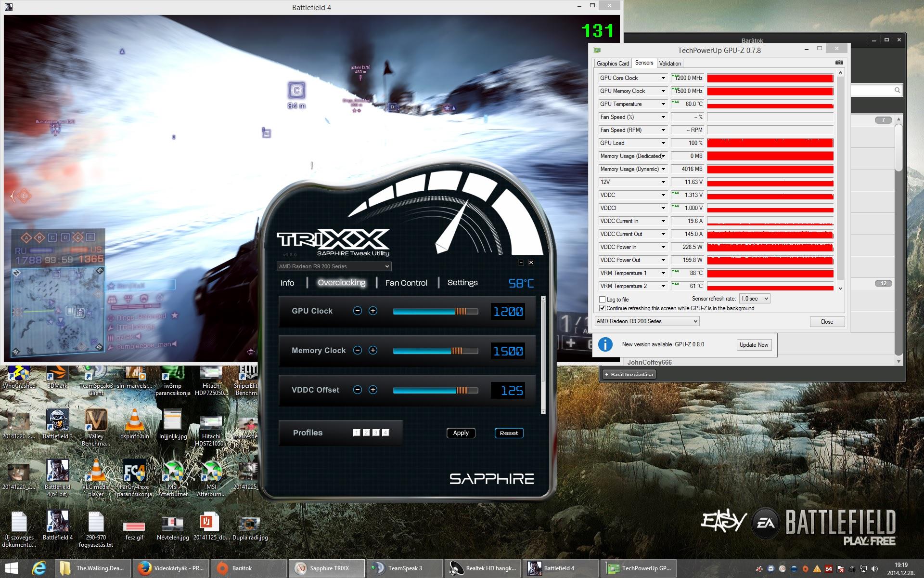The image size is (924, 578).
Task: Switch to TRIXX Overclocking tab
Action: (342, 283)
